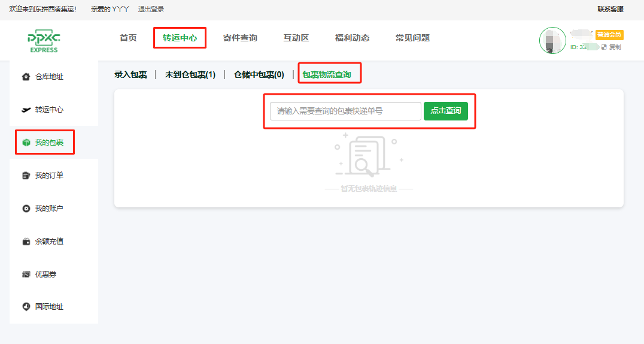The height and width of the screenshot is (344, 644).
Task: Open the 仓储中包裹(0) tab
Action: (x=259, y=75)
